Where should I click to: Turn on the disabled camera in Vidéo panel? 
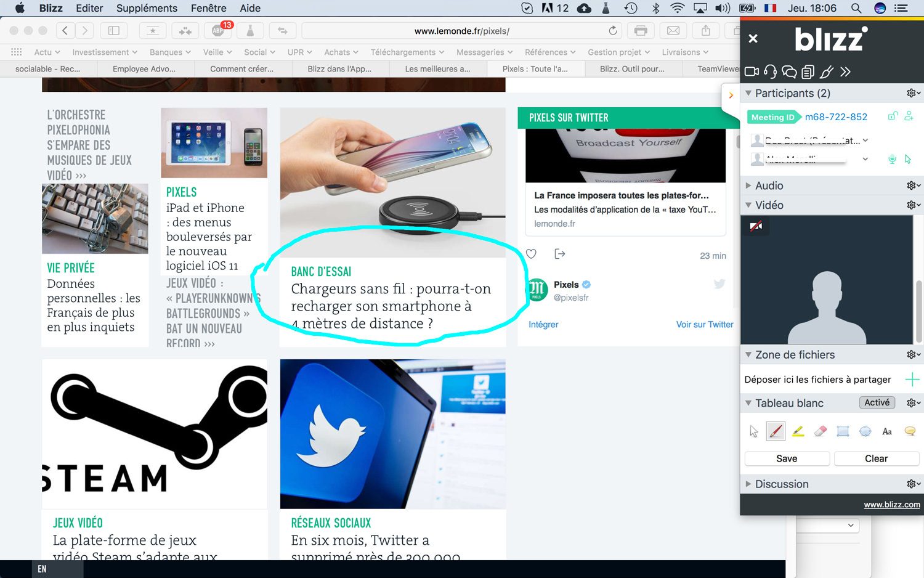pyautogui.click(x=756, y=226)
